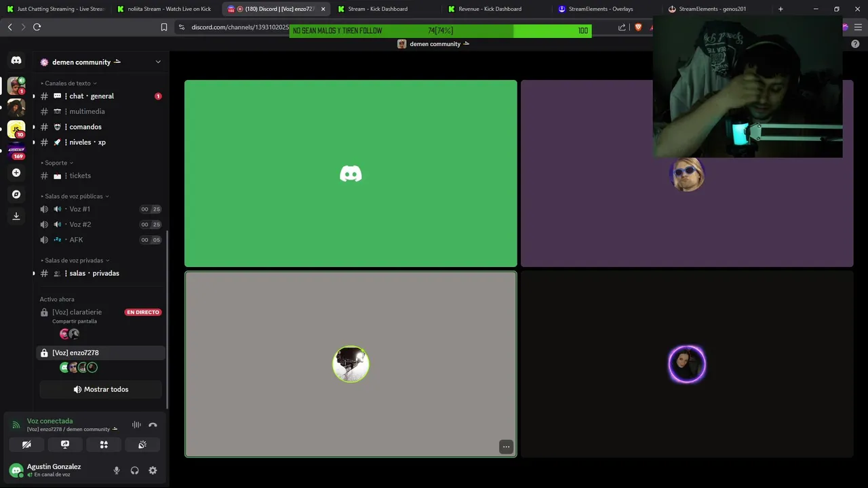Open the server with 169 notifications
The height and width of the screenshot is (488, 868).
click(x=16, y=150)
